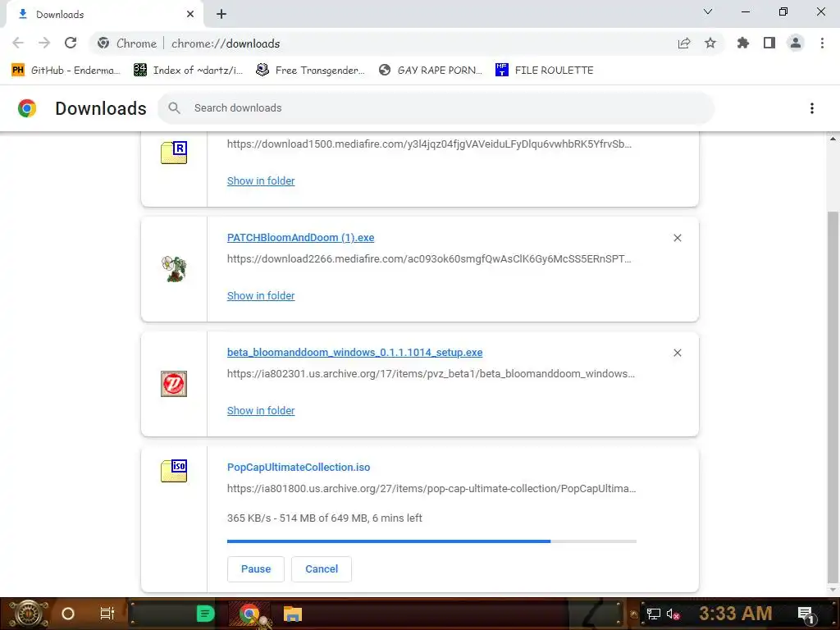Click the download2266.mediafire.com URL text

pos(429,258)
